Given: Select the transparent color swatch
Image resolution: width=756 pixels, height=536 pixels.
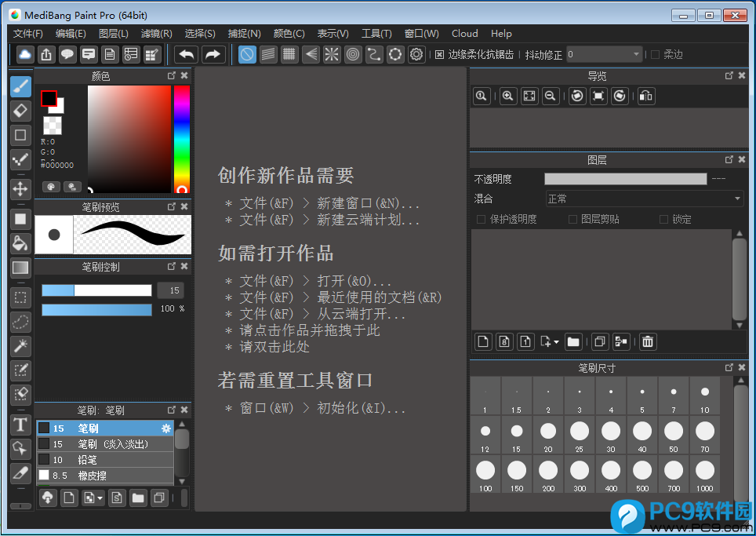Looking at the screenshot, I should (x=52, y=126).
